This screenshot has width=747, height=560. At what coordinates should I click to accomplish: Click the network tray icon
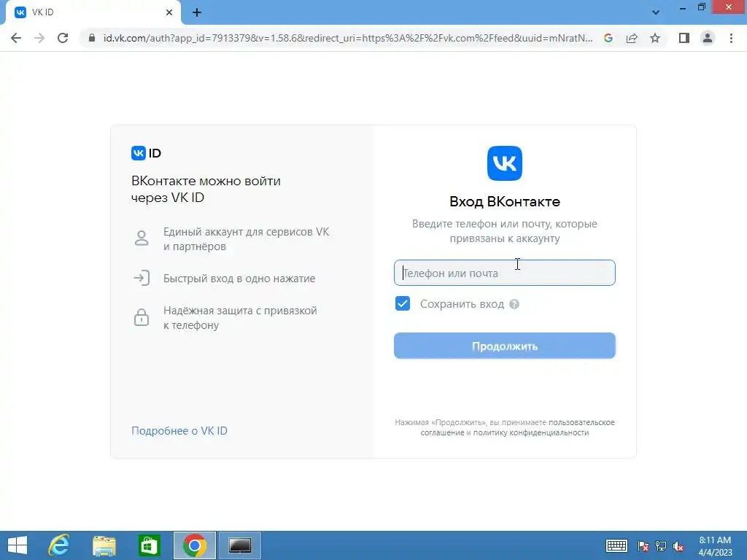[661, 545]
